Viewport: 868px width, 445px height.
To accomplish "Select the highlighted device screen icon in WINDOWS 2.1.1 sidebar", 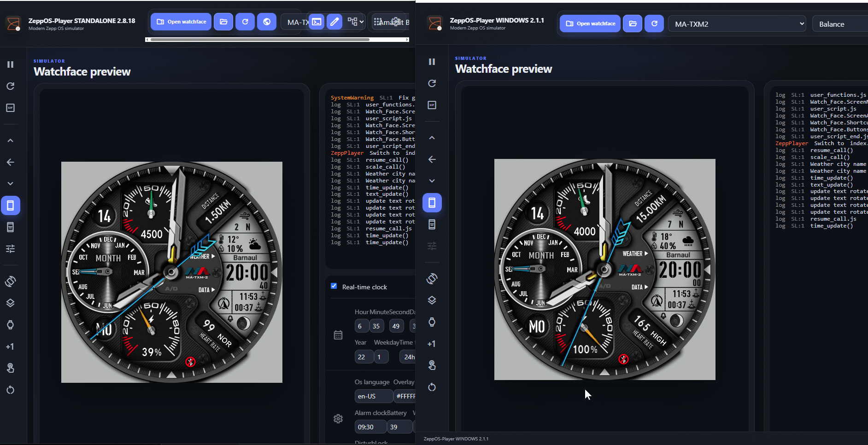I will point(432,203).
